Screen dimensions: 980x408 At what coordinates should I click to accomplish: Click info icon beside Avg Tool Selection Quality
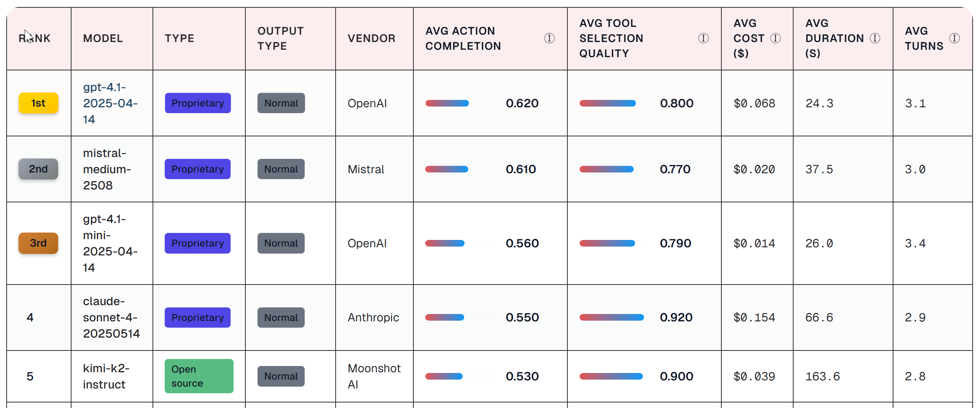tap(703, 38)
